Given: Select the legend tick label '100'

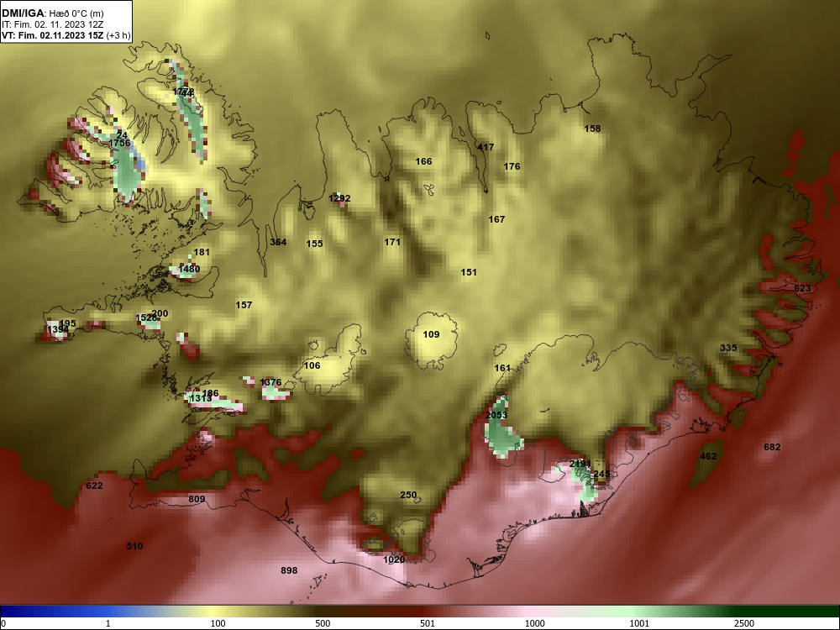Looking at the screenshot, I should (218, 623).
